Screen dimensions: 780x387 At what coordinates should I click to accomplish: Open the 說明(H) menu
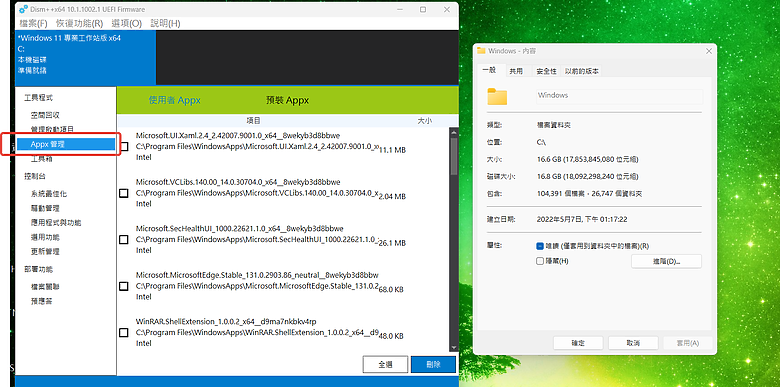[165, 23]
